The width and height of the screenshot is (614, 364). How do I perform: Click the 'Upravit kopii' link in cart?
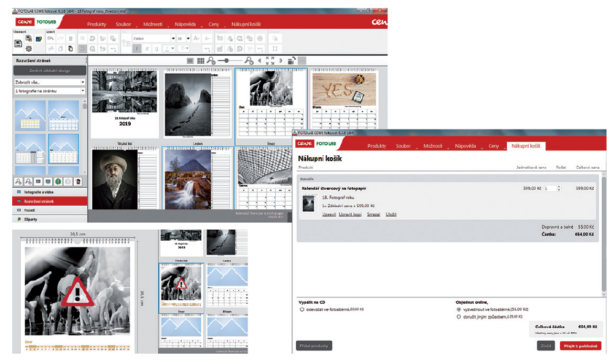click(350, 214)
